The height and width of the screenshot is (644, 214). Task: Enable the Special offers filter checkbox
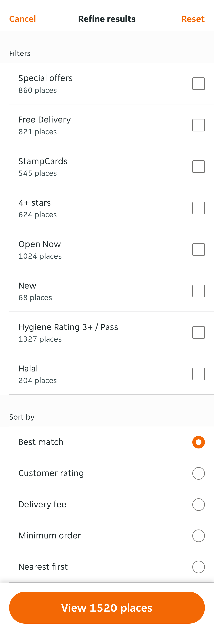point(198,83)
